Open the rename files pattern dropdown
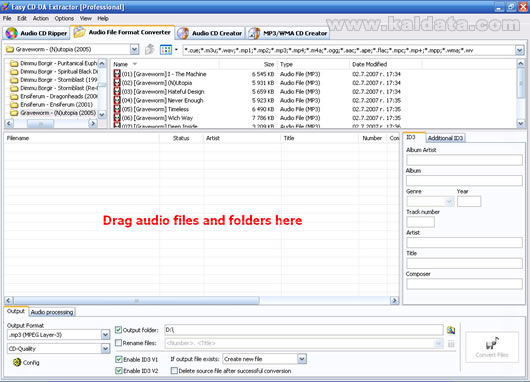 (x=438, y=344)
